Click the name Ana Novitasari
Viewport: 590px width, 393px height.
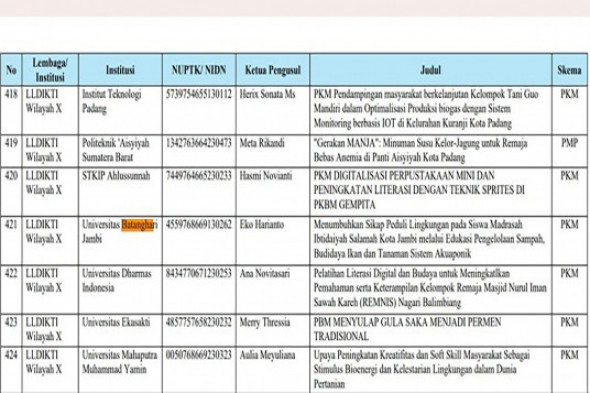click(265, 274)
